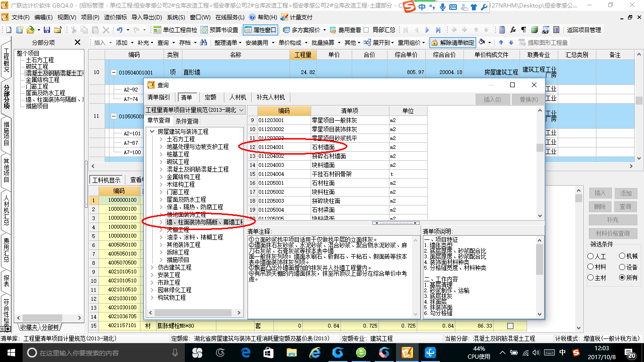Switch to the 条件查询 tab

[187, 120]
